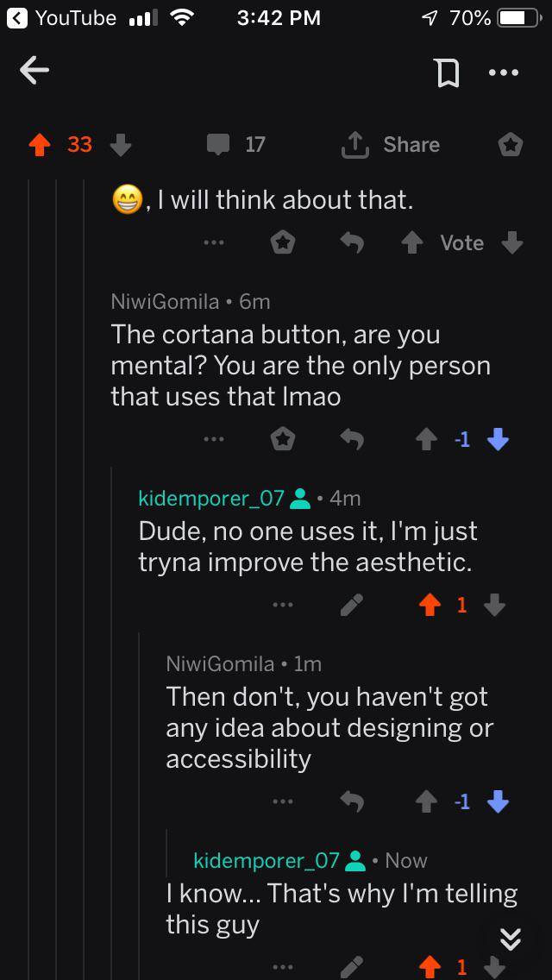Give an award to the post
This screenshot has height=980, width=552.
coord(510,144)
